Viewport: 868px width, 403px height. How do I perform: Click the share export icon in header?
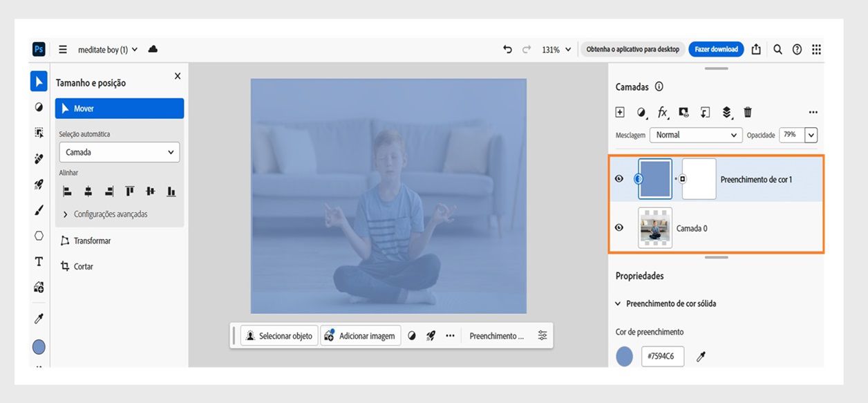(756, 49)
